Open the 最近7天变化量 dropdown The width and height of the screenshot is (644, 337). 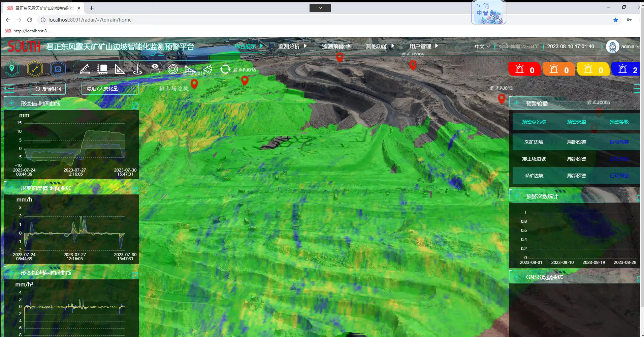click(110, 89)
